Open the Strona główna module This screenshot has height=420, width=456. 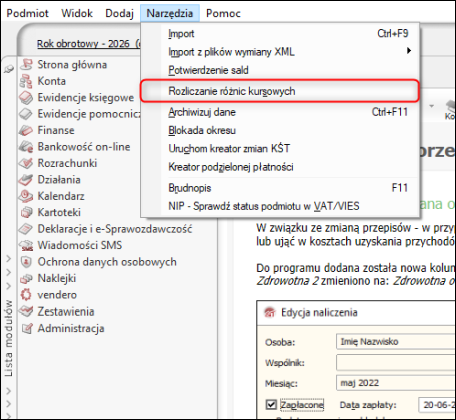click(72, 64)
